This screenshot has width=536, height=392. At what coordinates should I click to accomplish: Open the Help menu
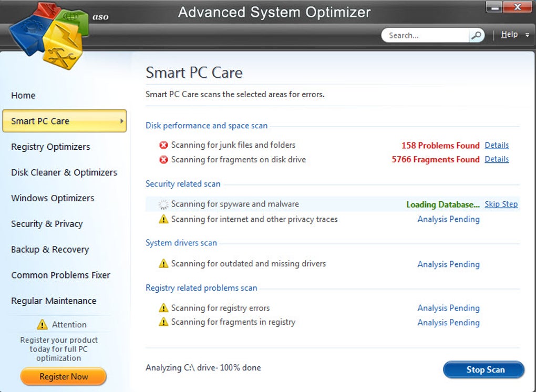pos(509,35)
